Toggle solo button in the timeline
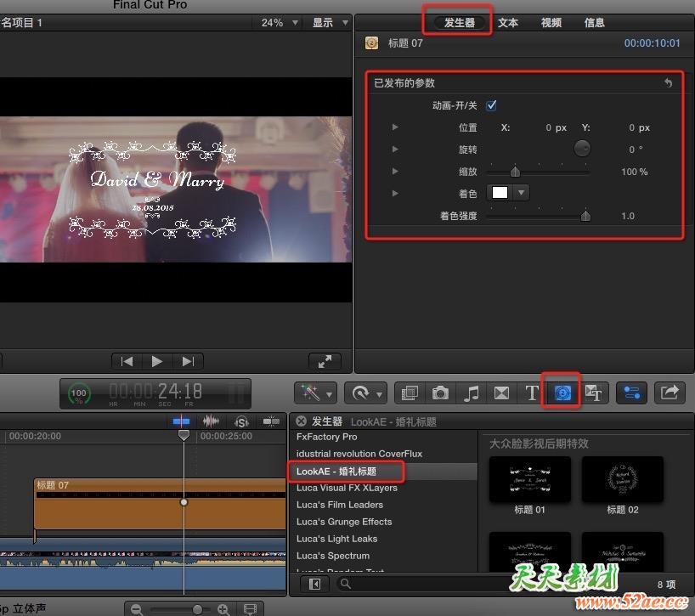 point(241,421)
